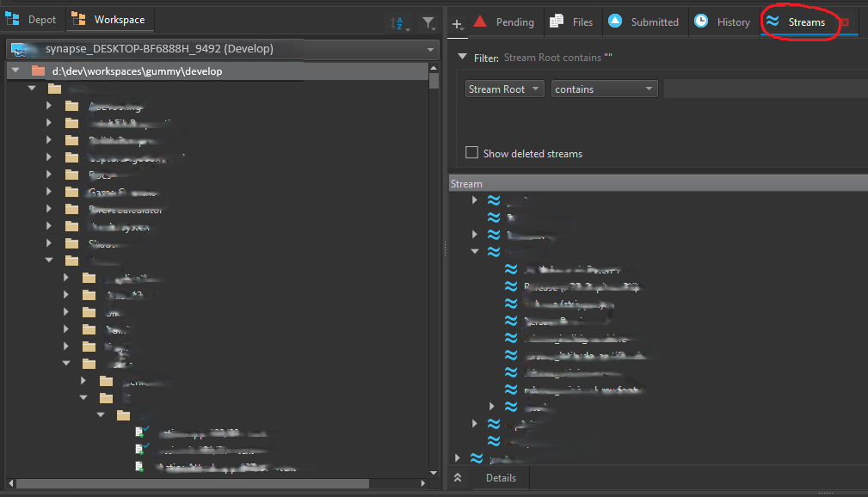Click the sort order A-Z icon
The width and height of the screenshot is (868, 497).
pyautogui.click(x=398, y=23)
